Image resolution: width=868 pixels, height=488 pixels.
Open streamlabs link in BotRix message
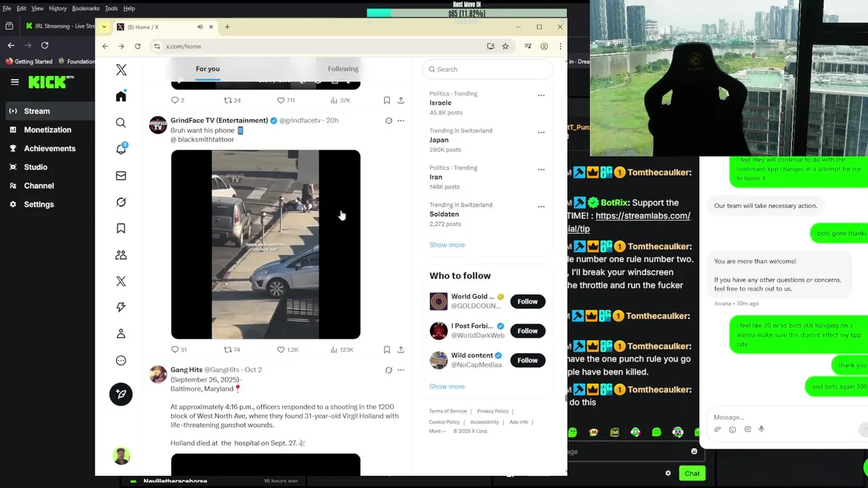[x=643, y=216]
